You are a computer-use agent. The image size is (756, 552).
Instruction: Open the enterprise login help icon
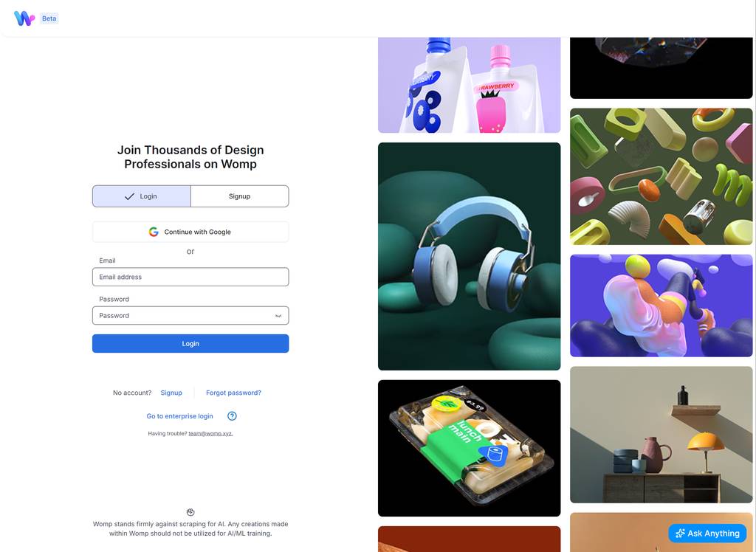click(x=232, y=416)
